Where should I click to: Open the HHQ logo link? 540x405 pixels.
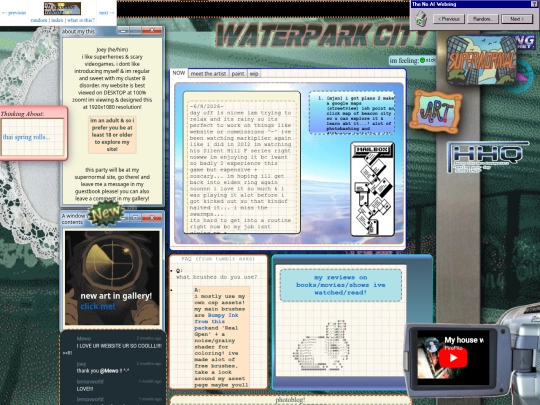click(x=487, y=157)
